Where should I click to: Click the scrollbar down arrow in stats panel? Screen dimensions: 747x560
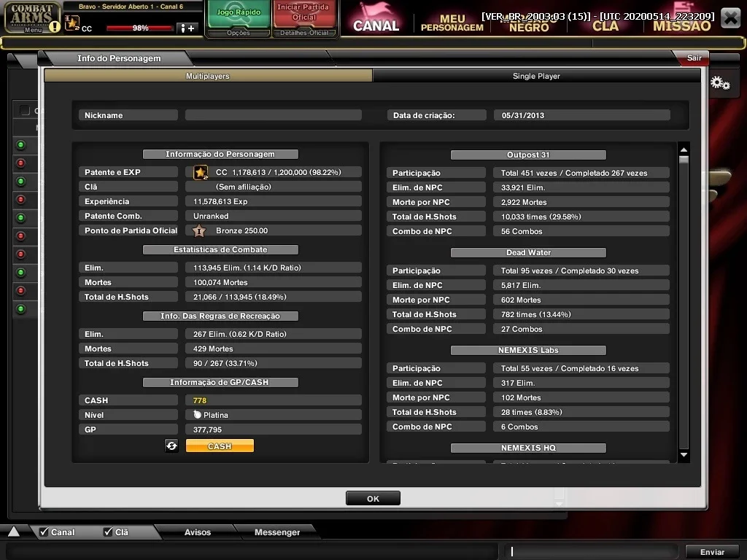pos(684,455)
